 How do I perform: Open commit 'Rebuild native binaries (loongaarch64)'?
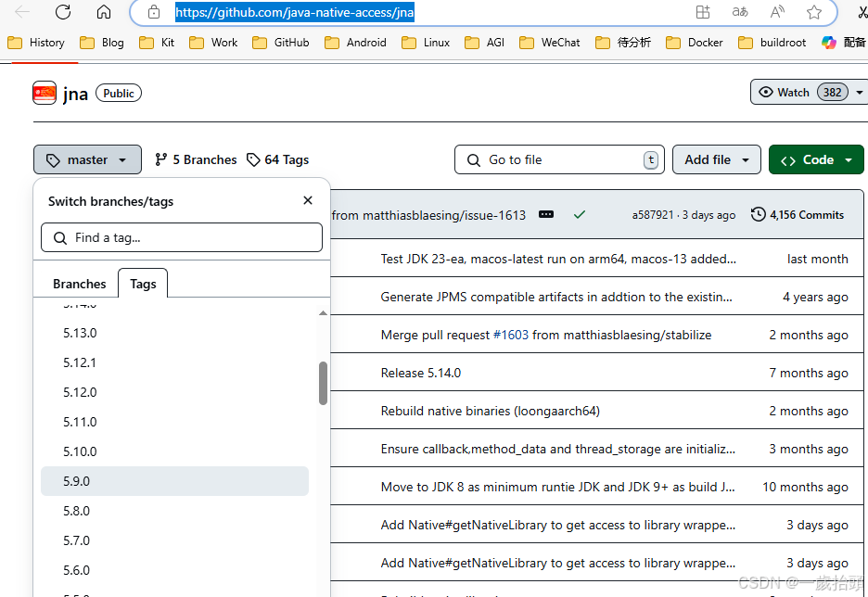pyautogui.click(x=490, y=411)
